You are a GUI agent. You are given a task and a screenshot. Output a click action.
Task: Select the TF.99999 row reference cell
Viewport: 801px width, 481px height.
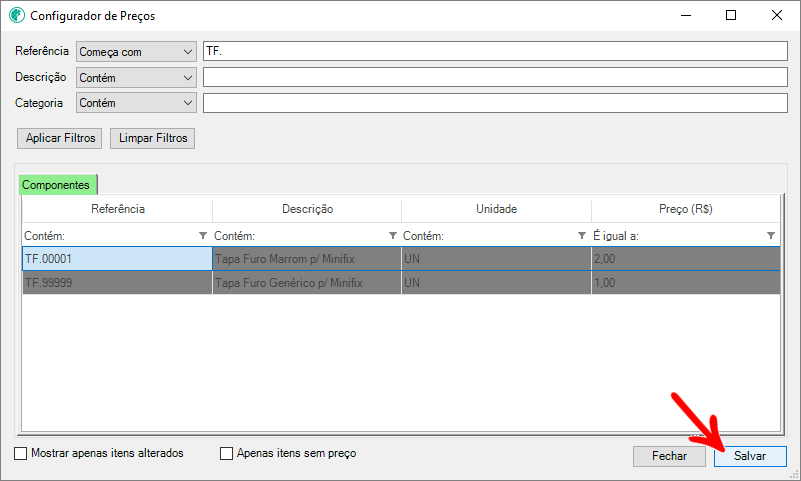(x=117, y=283)
